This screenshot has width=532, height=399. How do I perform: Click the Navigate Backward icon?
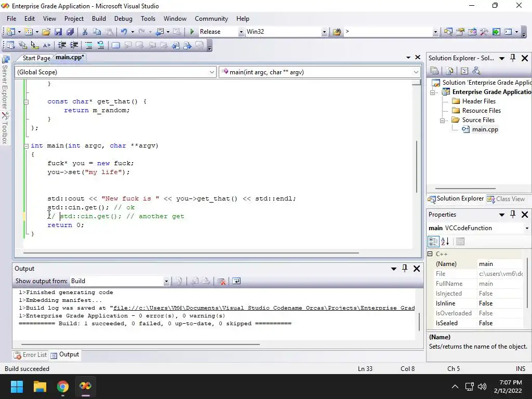159,32
